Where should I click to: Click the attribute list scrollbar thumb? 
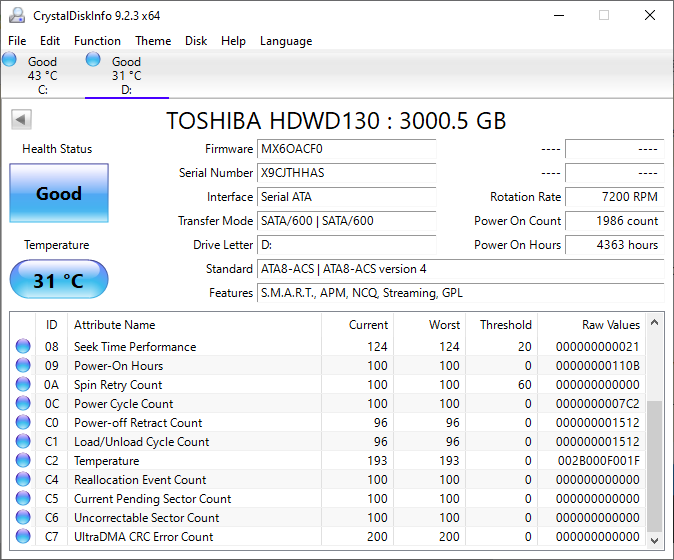tap(655, 466)
